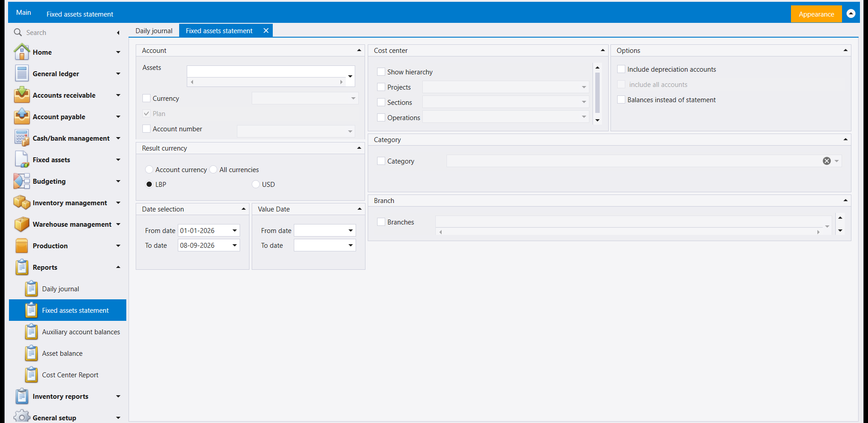Click the Reports clipboard icon
Viewport: 868px width, 423px height.
21,267
